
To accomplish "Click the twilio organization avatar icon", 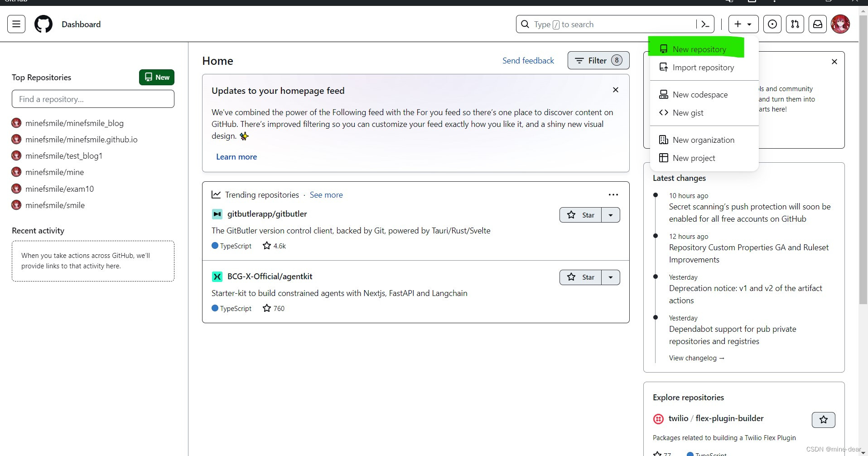I will [658, 419].
